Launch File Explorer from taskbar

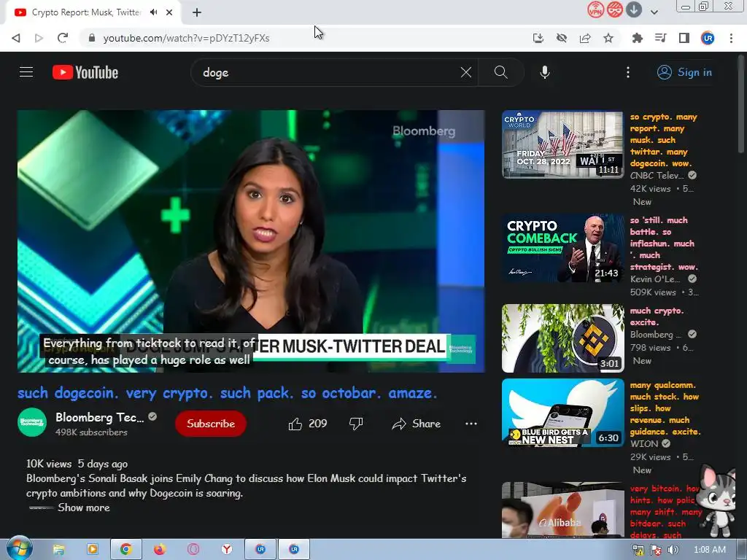[58, 550]
